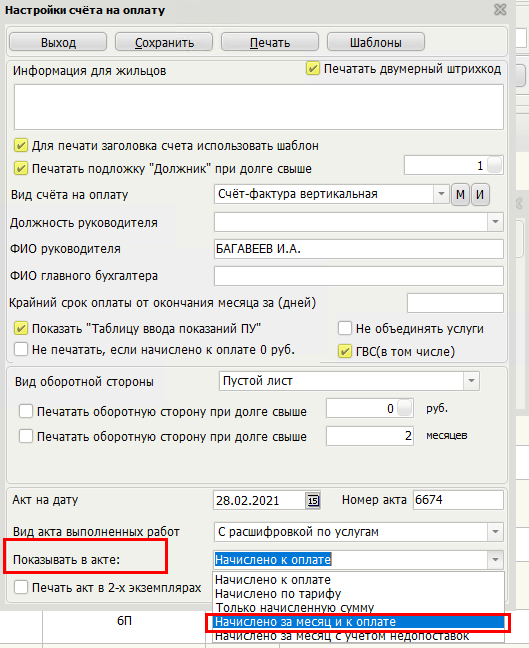Enable "Не объединять услуги" checkbox
The height and width of the screenshot is (648, 529).
click(x=345, y=328)
